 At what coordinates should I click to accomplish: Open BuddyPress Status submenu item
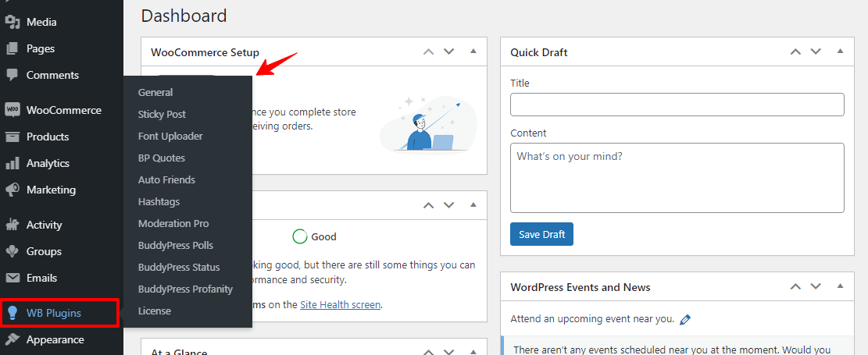tap(180, 267)
